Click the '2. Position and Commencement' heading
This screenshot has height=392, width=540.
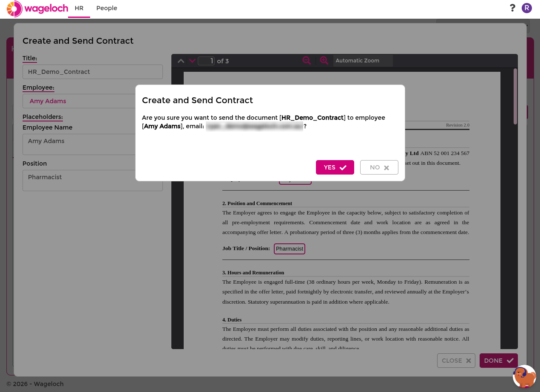(257, 203)
